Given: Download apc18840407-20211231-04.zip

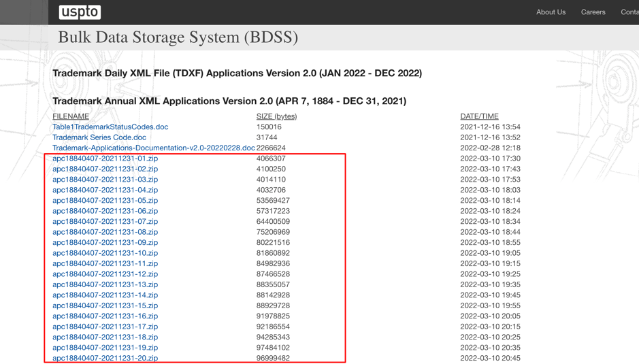Looking at the screenshot, I should click(105, 190).
